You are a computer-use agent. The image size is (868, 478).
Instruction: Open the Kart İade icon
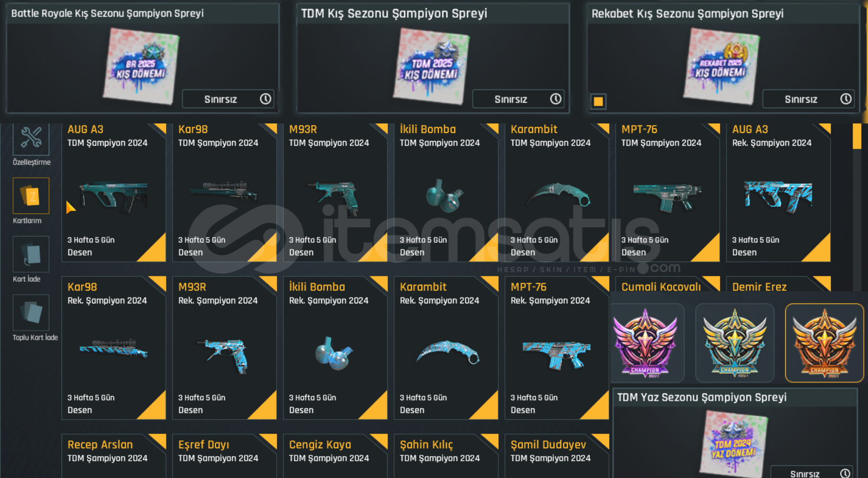point(31,254)
